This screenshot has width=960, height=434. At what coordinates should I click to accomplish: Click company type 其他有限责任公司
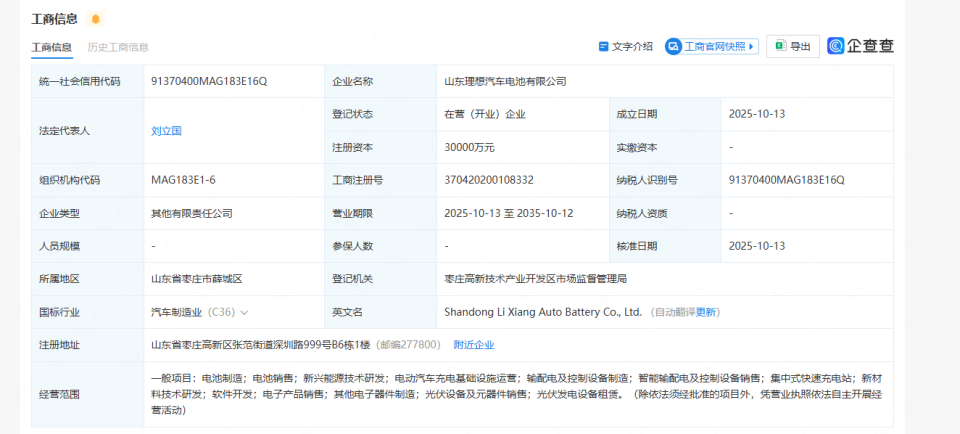pyautogui.click(x=192, y=214)
